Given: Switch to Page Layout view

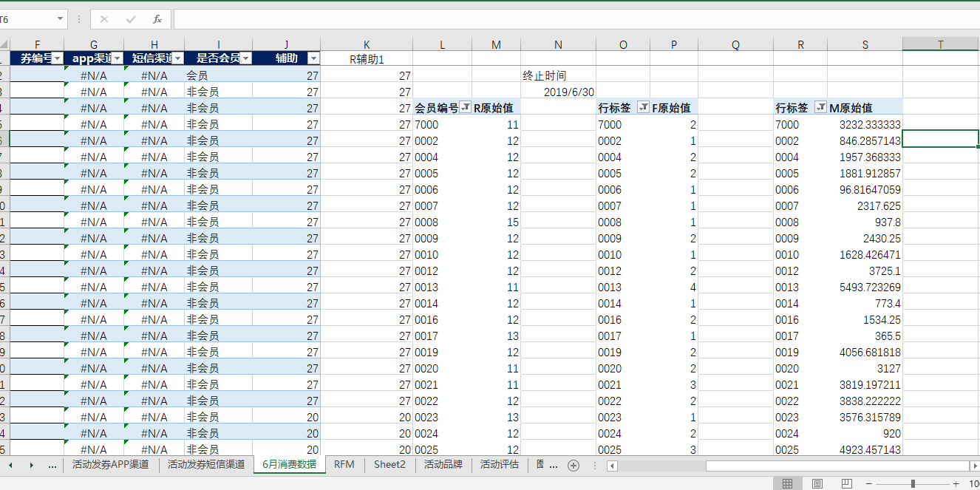Looking at the screenshot, I should click(x=817, y=483).
